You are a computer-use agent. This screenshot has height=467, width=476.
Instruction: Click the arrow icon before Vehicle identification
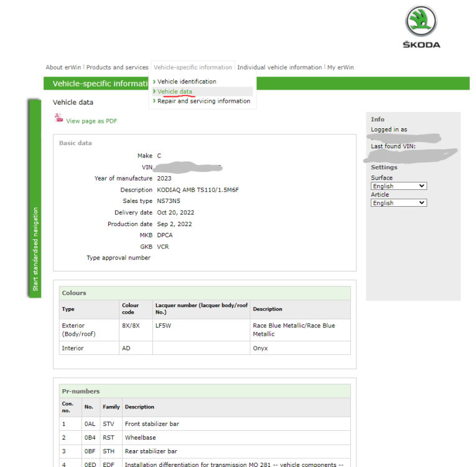point(154,82)
